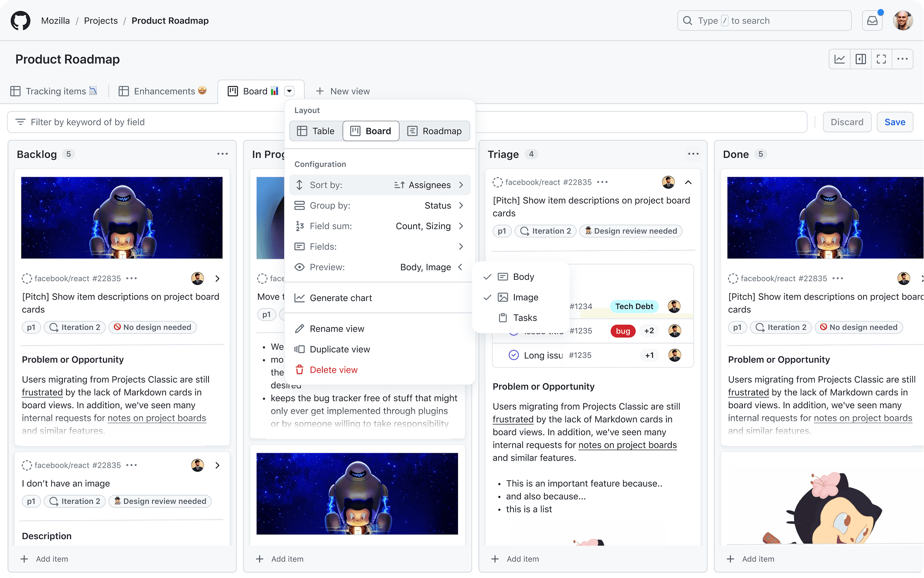Choose Delete view from menu

click(x=380, y=370)
